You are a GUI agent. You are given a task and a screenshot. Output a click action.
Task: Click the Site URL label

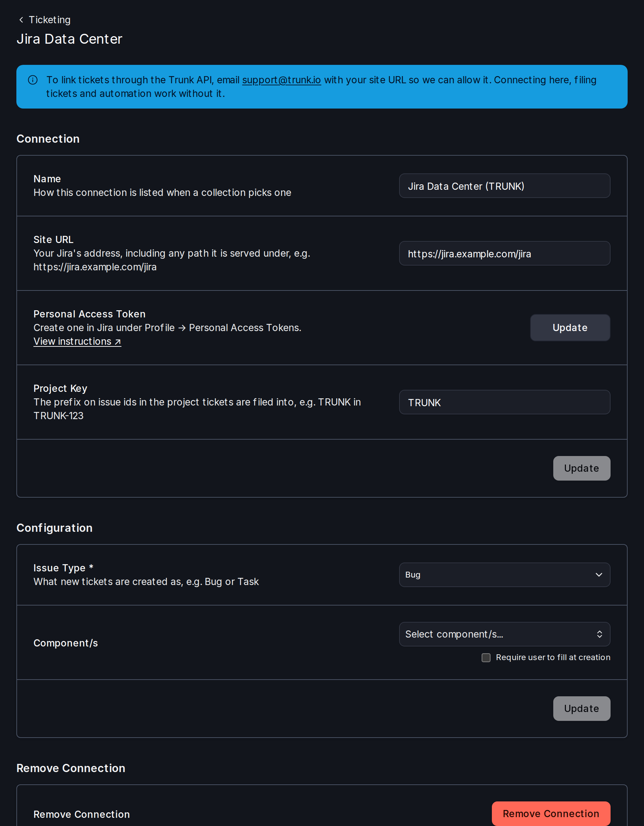point(53,239)
